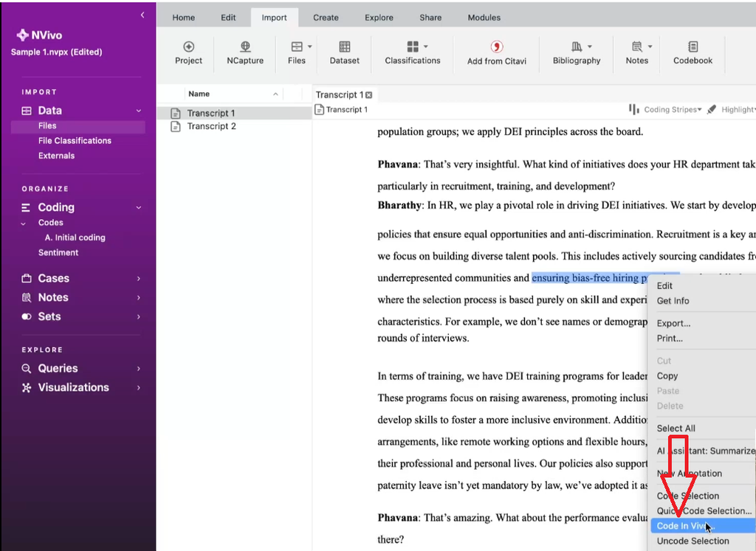
Task: Click the Queries magnifier icon
Action: pos(27,369)
